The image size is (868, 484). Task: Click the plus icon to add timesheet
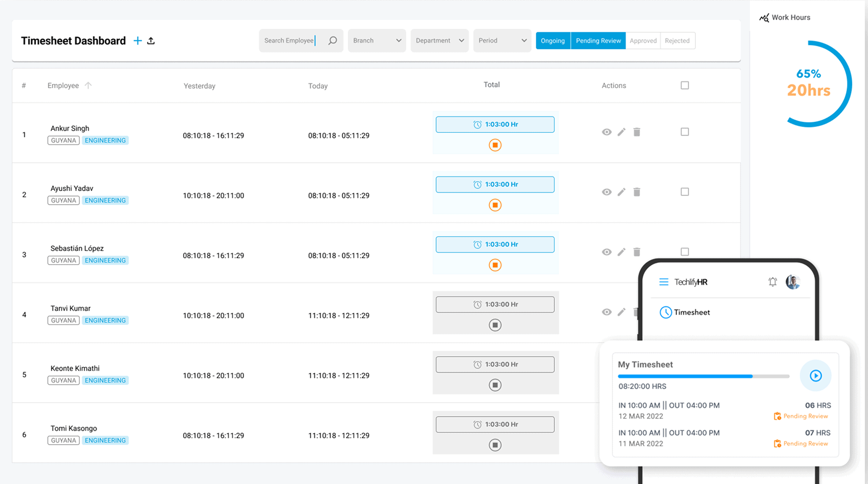(137, 41)
